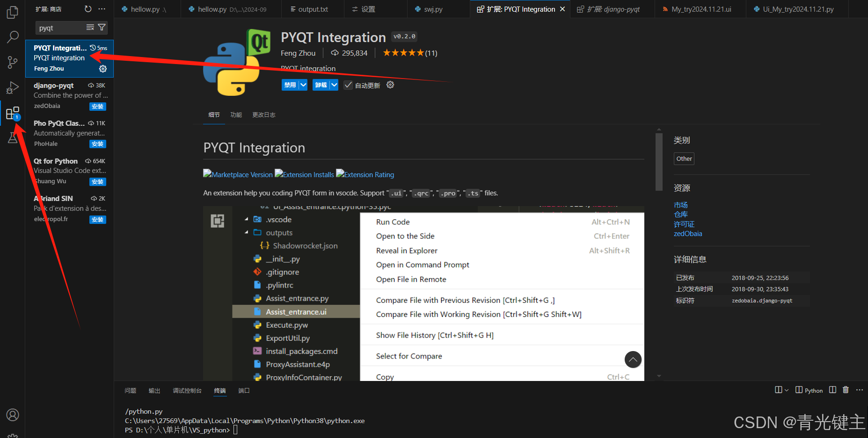This screenshot has height=438, width=868.
Task: Open the Search view
Action: click(x=12, y=36)
